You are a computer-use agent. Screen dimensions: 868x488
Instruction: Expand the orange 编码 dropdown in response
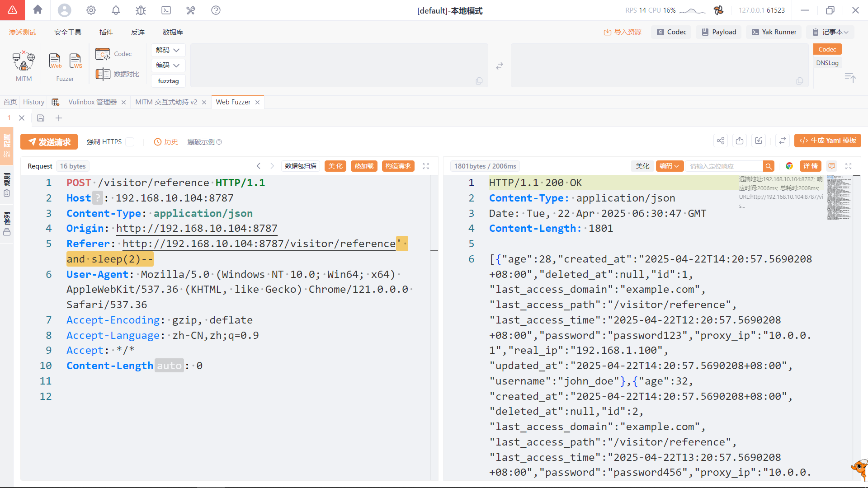(x=669, y=166)
